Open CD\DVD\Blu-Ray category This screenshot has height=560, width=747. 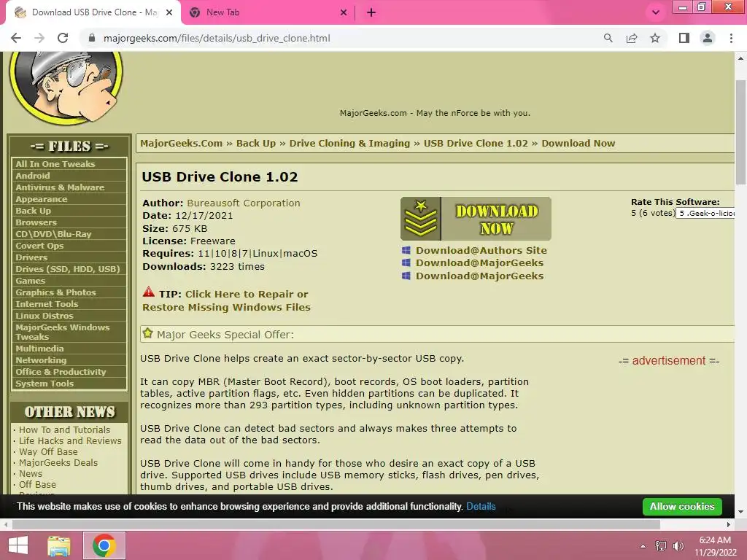pyautogui.click(x=53, y=234)
